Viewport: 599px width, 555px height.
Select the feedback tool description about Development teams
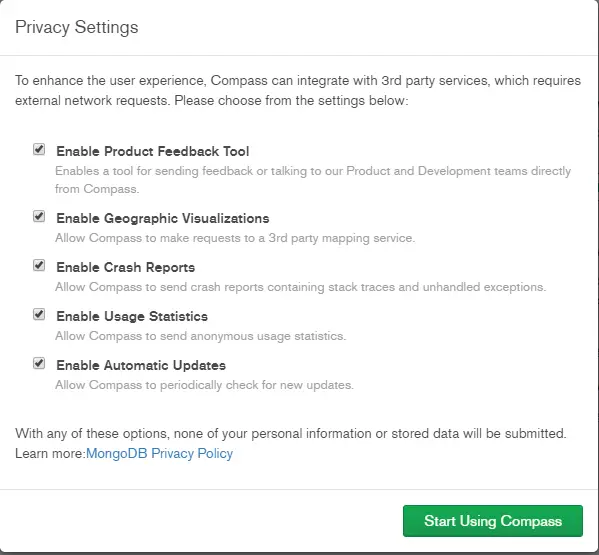click(x=313, y=180)
